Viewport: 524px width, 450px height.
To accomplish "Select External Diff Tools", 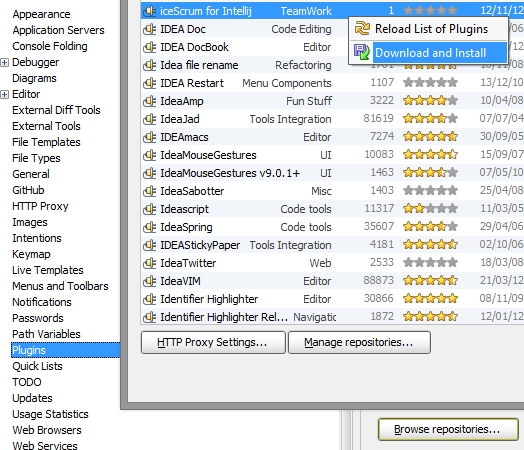I will pos(56,110).
